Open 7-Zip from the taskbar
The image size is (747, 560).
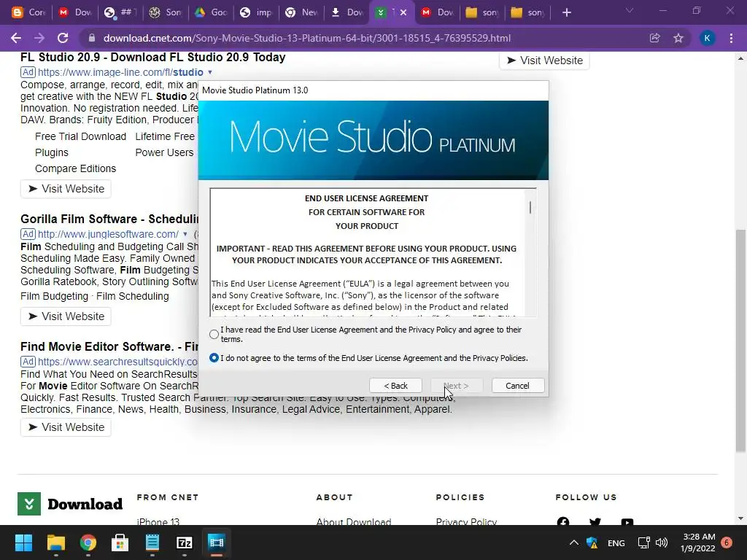point(184,542)
